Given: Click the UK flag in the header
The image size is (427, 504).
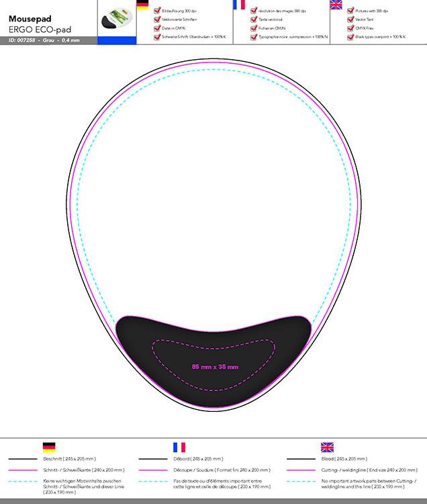Looking at the screenshot, I should coord(336,5).
